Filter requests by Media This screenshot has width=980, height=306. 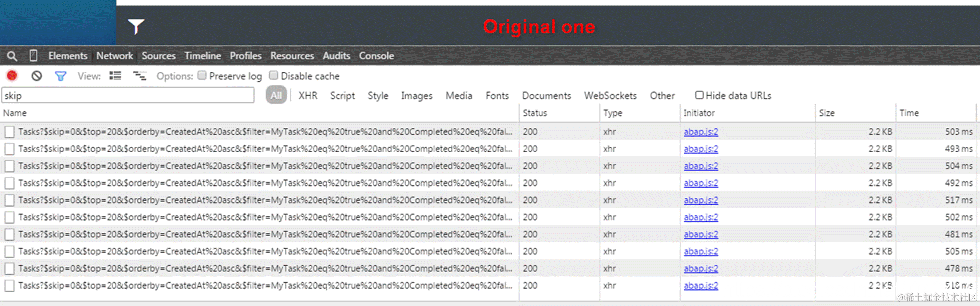pyautogui.click(x=459, y=95)
